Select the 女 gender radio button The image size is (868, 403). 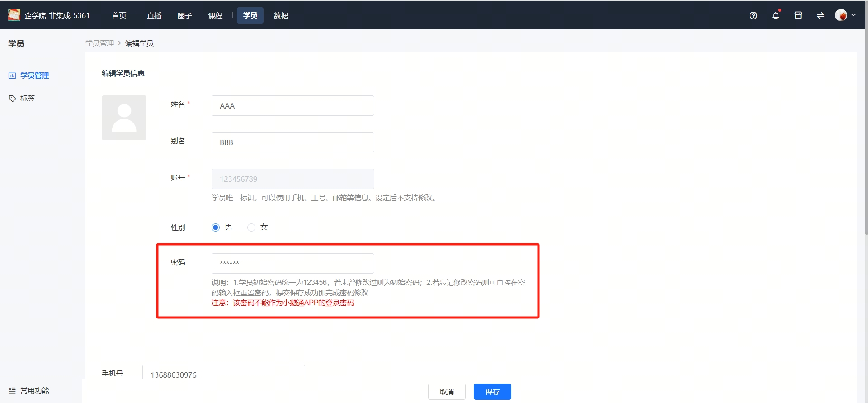click(x=251, y=228)
